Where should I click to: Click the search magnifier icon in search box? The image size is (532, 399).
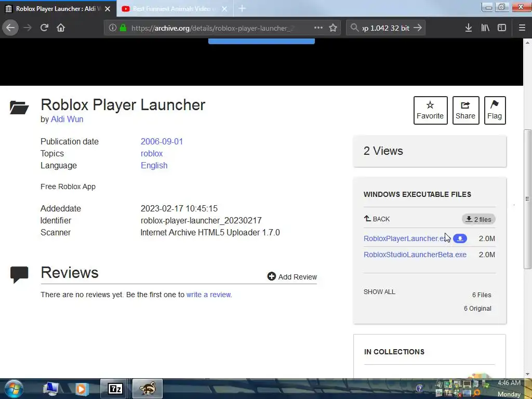[354, 28]
